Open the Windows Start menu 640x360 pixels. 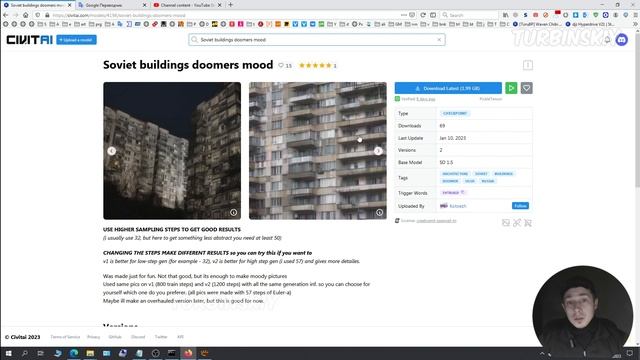click(x=8, y=353)
